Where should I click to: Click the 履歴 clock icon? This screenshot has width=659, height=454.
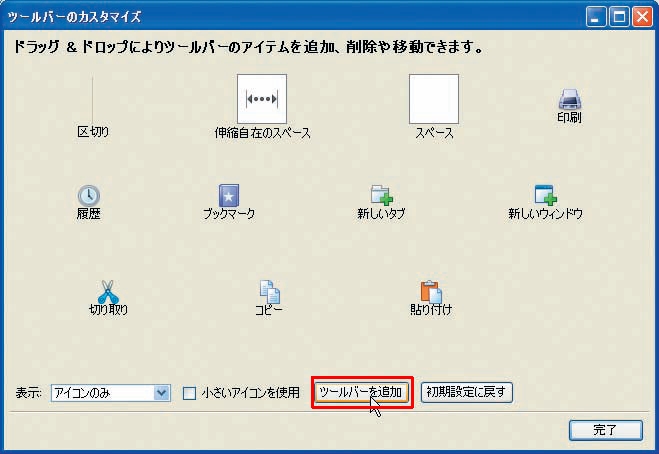click(89, 195)
